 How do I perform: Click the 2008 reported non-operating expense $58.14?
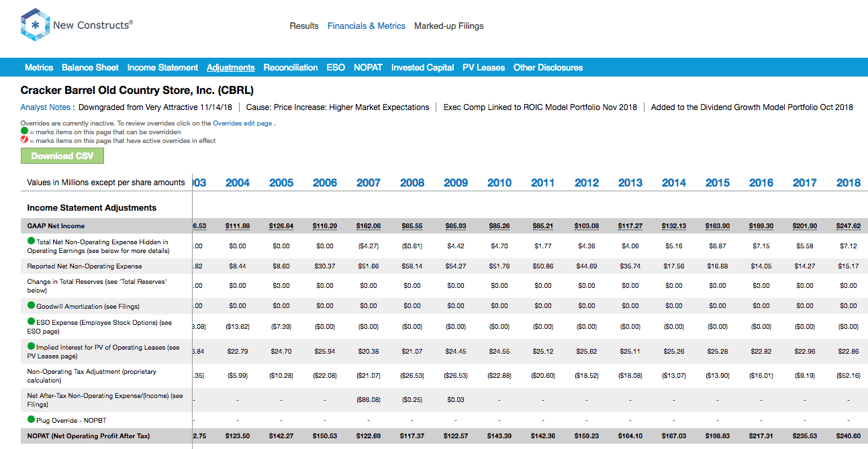[412, 266]
